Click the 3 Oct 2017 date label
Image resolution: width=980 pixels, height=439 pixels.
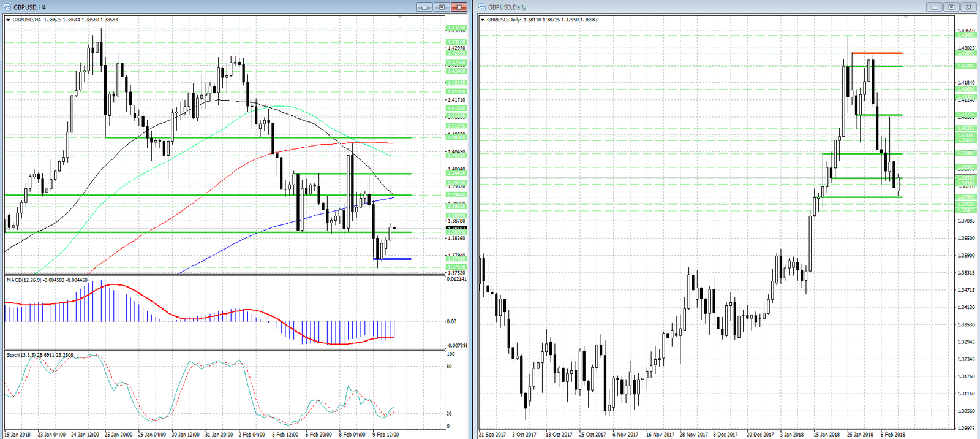pyautogui.click(x=525, y=434)
